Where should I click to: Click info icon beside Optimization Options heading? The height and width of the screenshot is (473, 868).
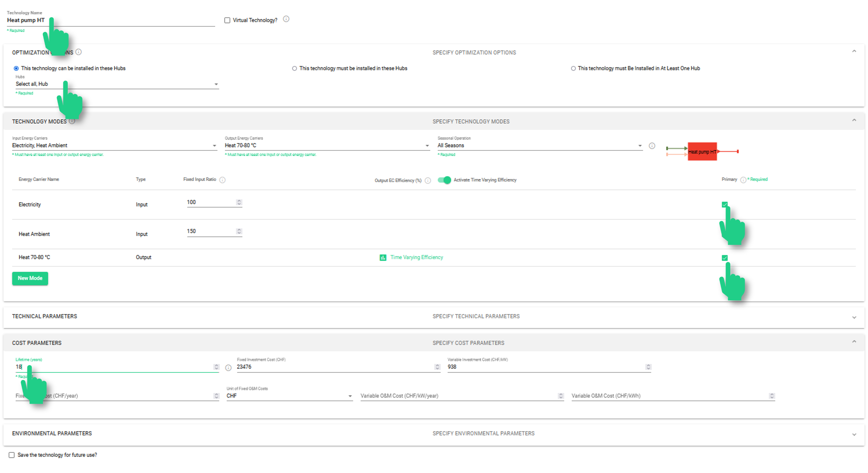point(79,52)
